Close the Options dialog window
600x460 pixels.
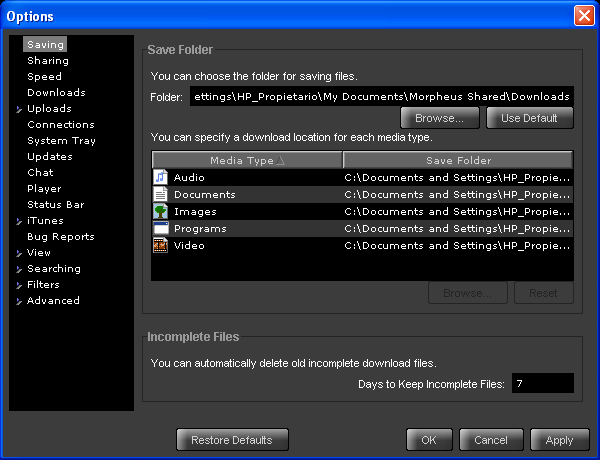(x=584, y=16)
